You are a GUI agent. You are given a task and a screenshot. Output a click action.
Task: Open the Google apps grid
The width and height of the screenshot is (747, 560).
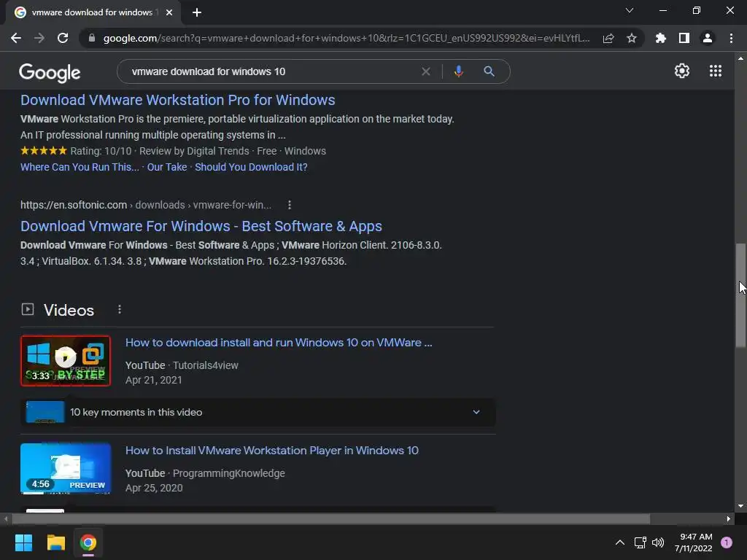(716, 71)
